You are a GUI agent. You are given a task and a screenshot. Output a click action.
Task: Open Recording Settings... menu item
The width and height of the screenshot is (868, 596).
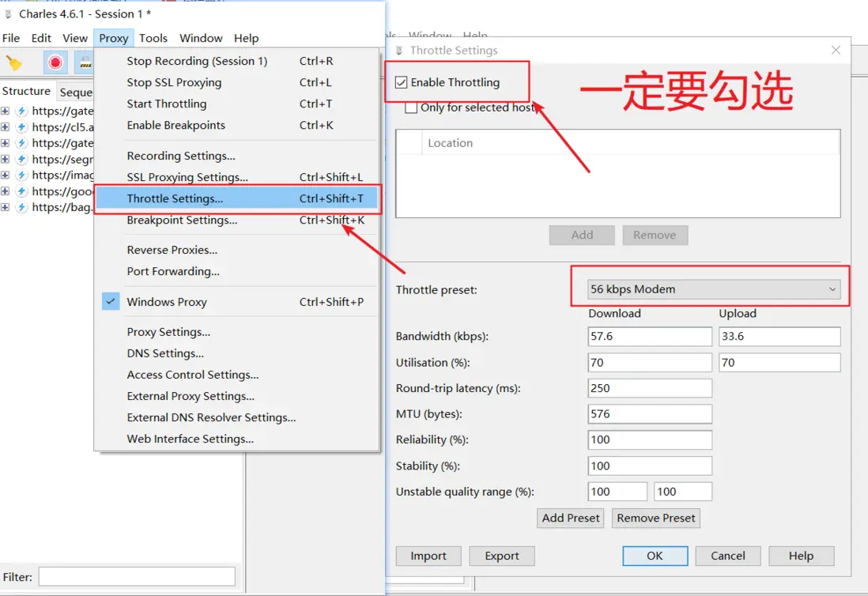pos(237,156)
